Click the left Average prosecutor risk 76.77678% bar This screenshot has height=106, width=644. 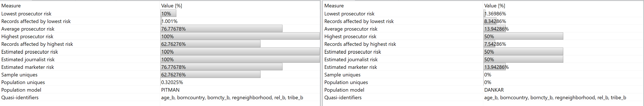click(x=222, y=29)
